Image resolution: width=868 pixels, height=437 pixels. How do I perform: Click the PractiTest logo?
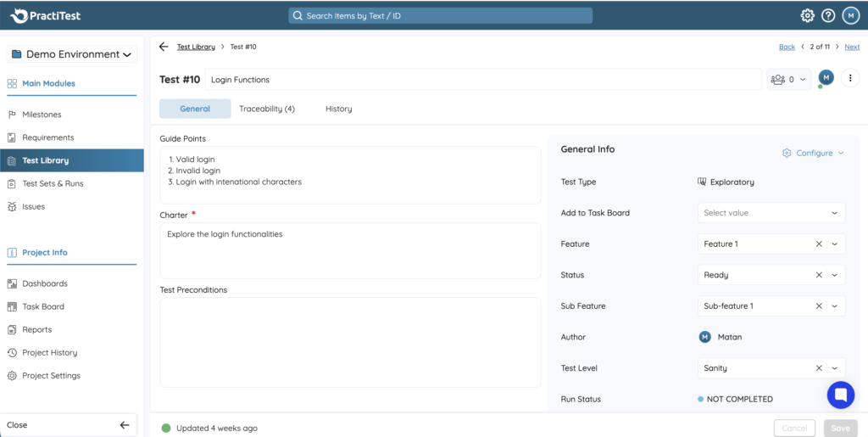coord(48,15)
